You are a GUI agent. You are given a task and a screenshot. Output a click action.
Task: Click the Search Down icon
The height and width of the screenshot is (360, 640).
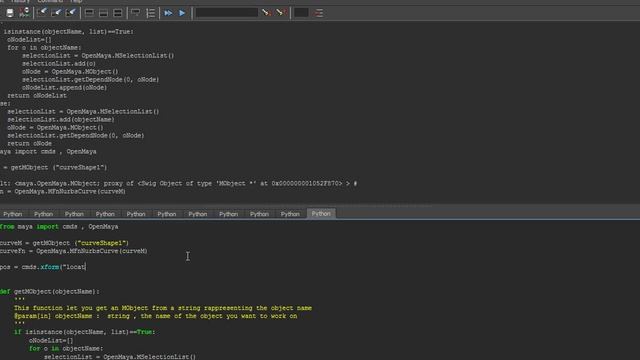(266, 13)
